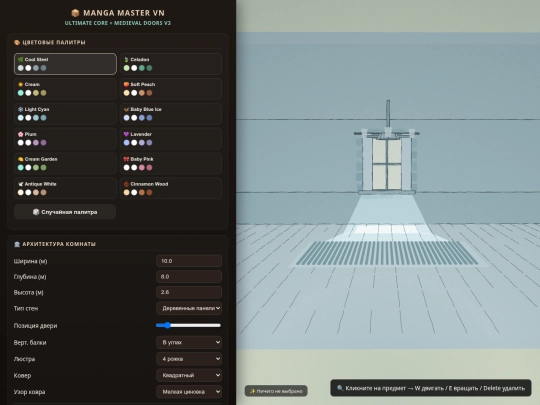Click the leaf icon on Celadon card
Viewport: 540px width, 405px height.
pyautogui.click(x=126, y=60)
